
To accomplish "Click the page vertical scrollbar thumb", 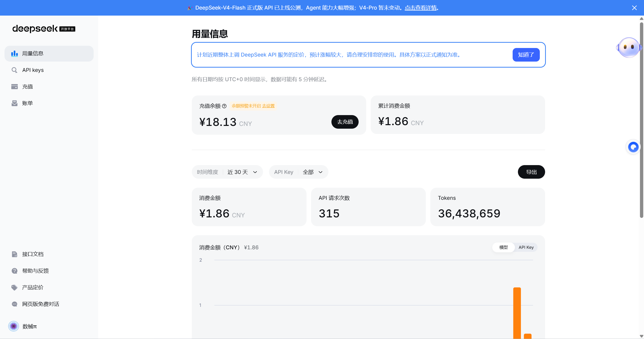I will [641, 120].
